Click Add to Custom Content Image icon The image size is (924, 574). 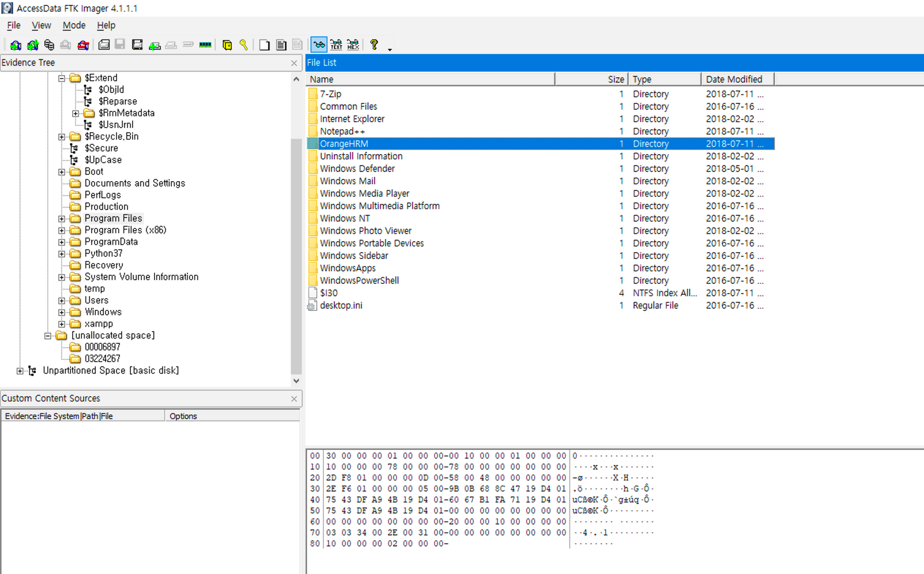coord(155,45)
